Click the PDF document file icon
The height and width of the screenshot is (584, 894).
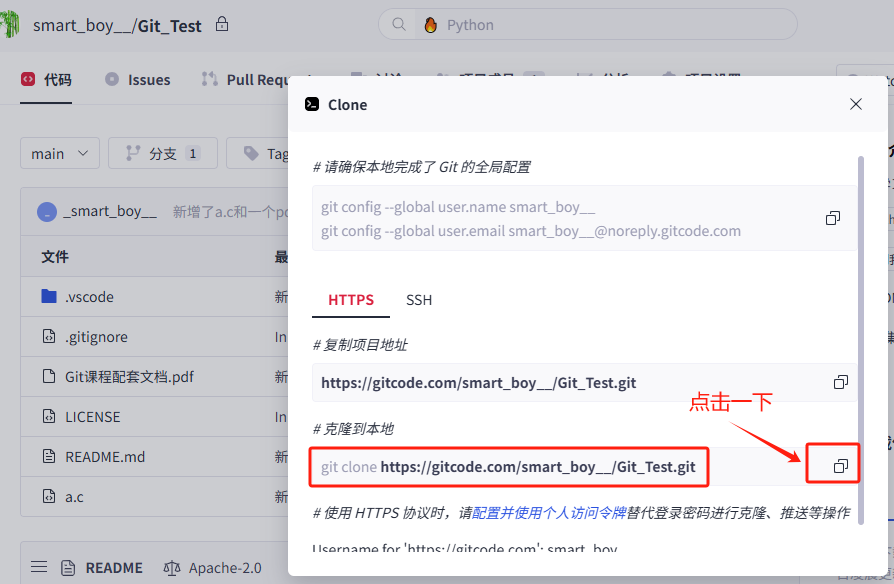coord(49,376)
